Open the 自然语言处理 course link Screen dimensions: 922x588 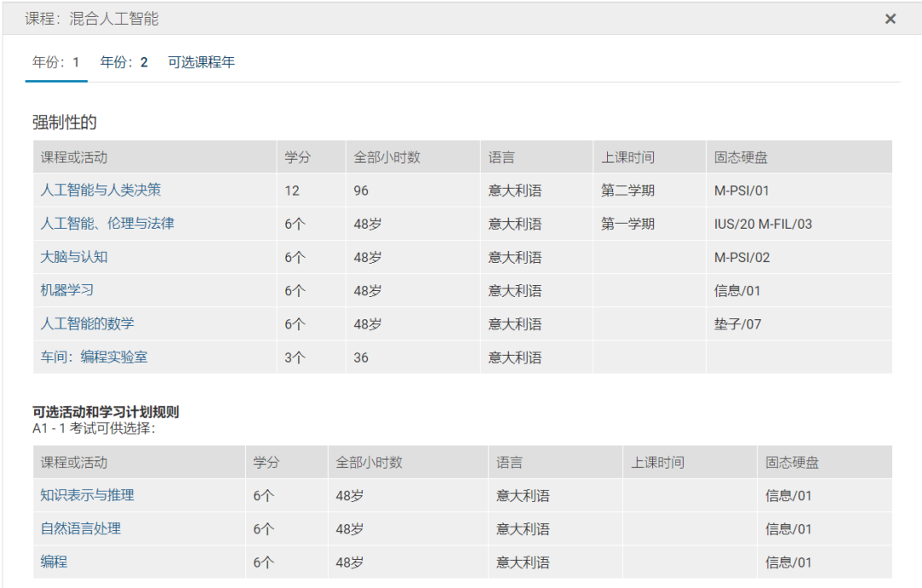pos(80,528)
